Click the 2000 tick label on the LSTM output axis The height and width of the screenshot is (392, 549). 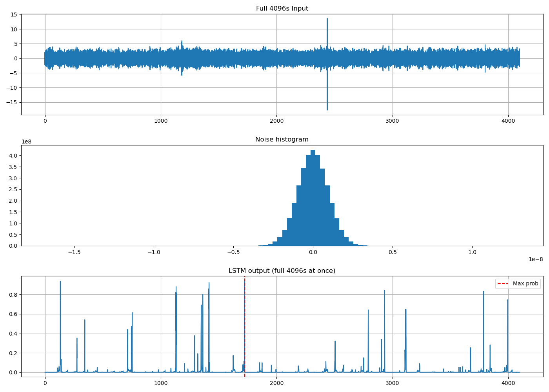tap(276, 383)
